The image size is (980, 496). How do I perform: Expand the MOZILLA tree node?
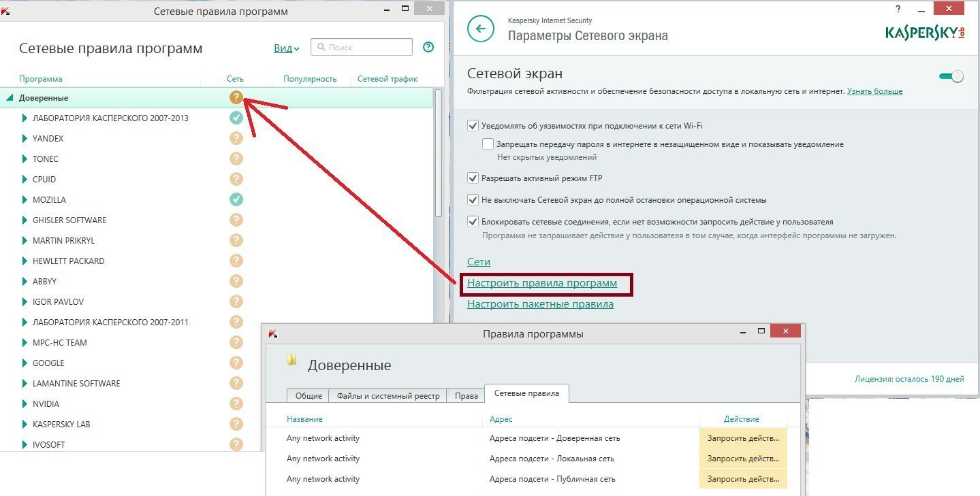(x=25, y=199)
